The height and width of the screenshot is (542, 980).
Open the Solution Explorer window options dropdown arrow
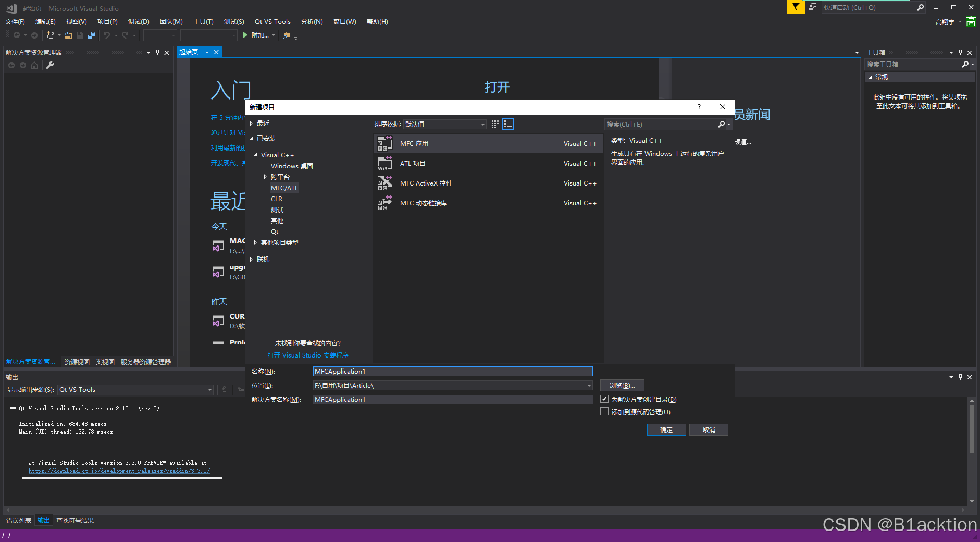pos(148,52)
